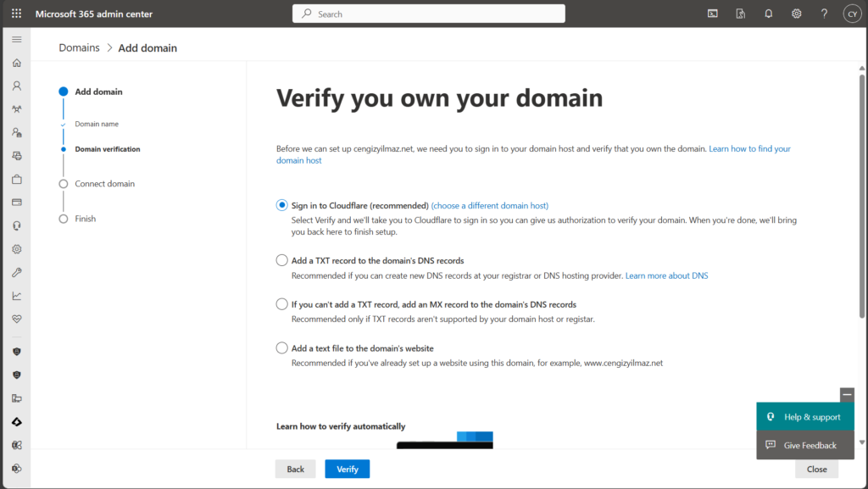Open the app launcher waffle icon
Screen dimensions: 868x489
pos(16,14)
